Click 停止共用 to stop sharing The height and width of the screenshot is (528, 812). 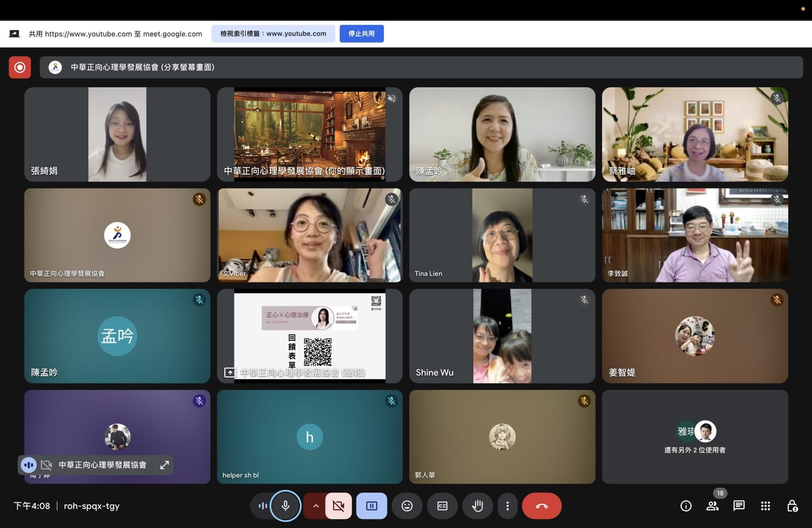361,34
